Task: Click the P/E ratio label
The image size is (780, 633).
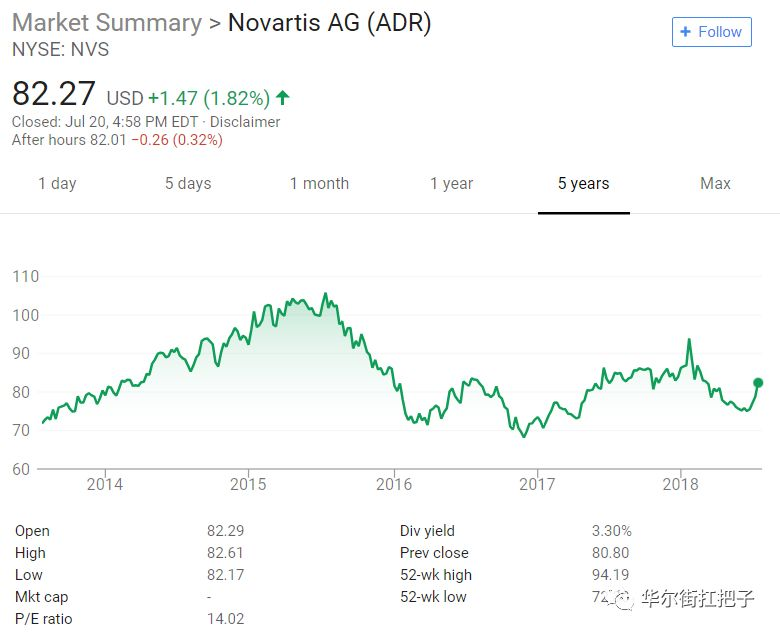Action: coord(44,619)
